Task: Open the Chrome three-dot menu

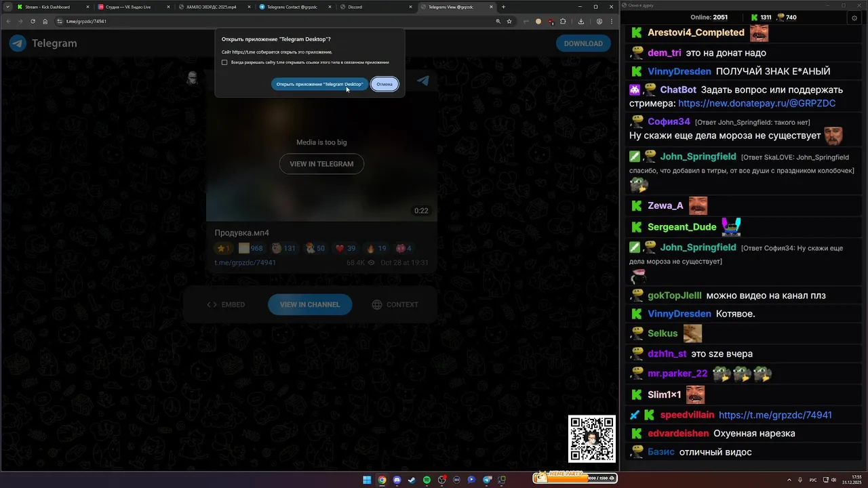Action: 611,21
